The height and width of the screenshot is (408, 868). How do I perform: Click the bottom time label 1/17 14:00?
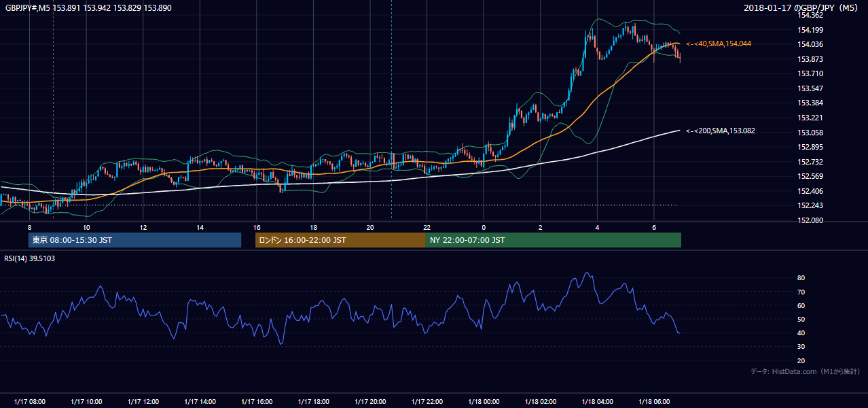pos(200,401)
